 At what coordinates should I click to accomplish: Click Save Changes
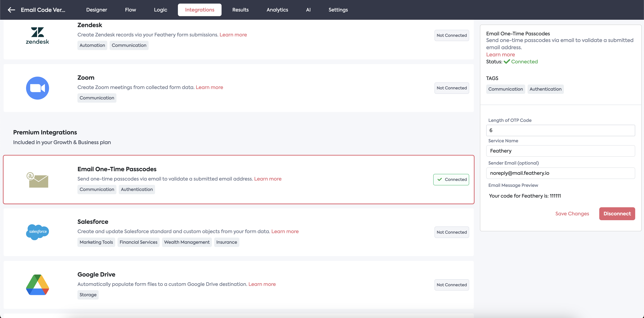(572, 214)
